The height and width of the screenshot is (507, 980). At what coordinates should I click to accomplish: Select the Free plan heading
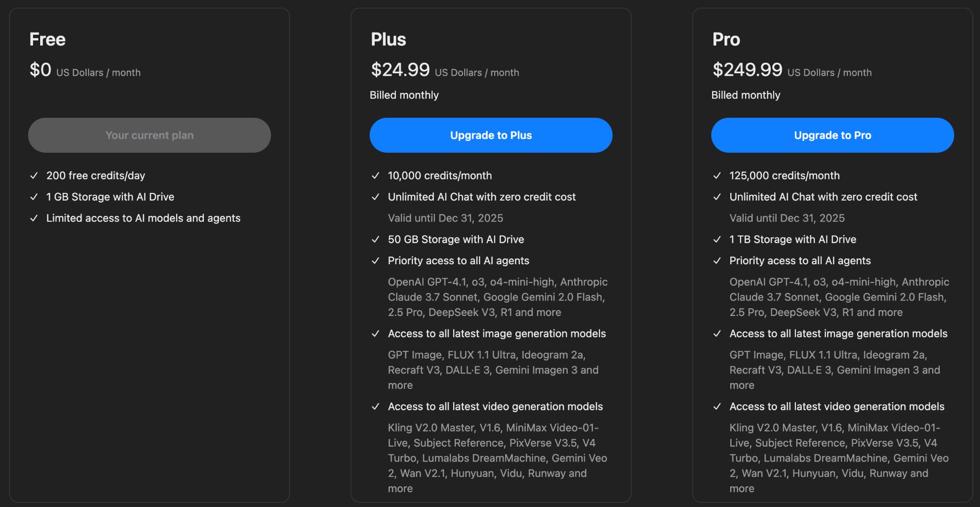[x=47, y=39]
